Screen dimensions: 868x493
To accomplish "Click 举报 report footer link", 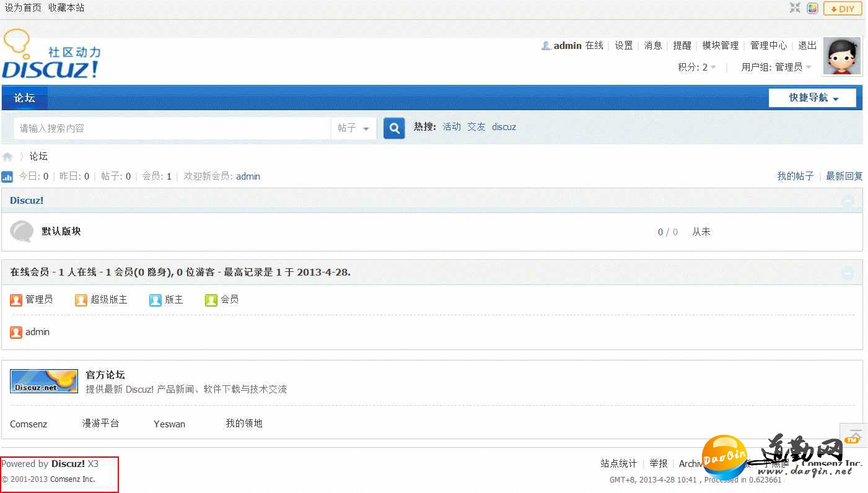I will [659, 464].
